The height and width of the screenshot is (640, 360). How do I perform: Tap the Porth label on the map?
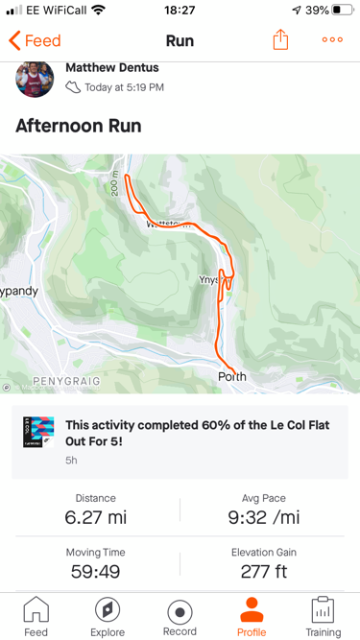pyautogui.click(x=232, y=376)
